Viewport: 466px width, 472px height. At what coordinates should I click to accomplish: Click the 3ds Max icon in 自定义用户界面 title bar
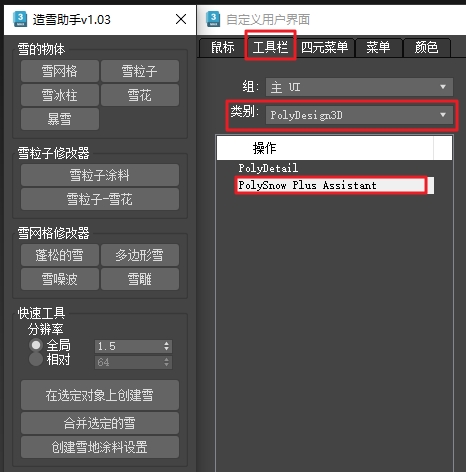point(213,19)
